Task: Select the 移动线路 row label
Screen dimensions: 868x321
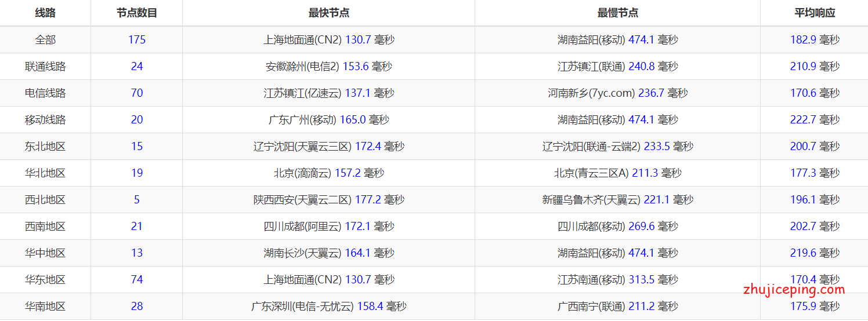Action: coord(45,120)
